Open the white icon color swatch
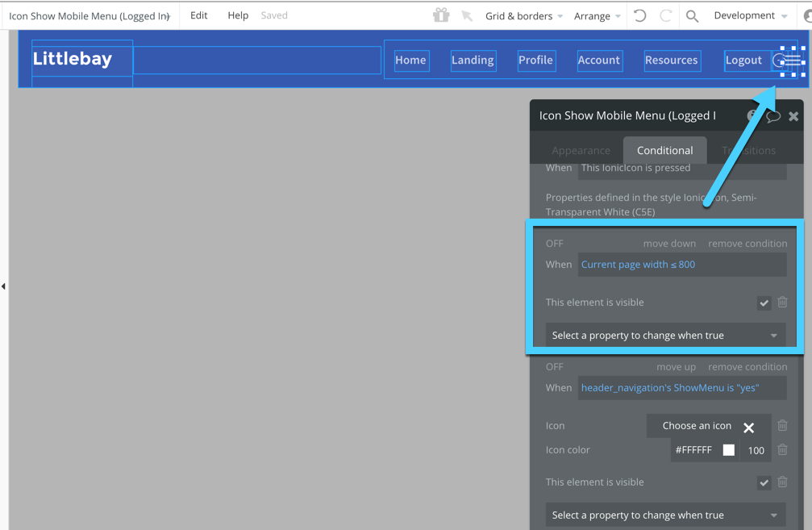The image size is (812, 530). pos(728,450)
